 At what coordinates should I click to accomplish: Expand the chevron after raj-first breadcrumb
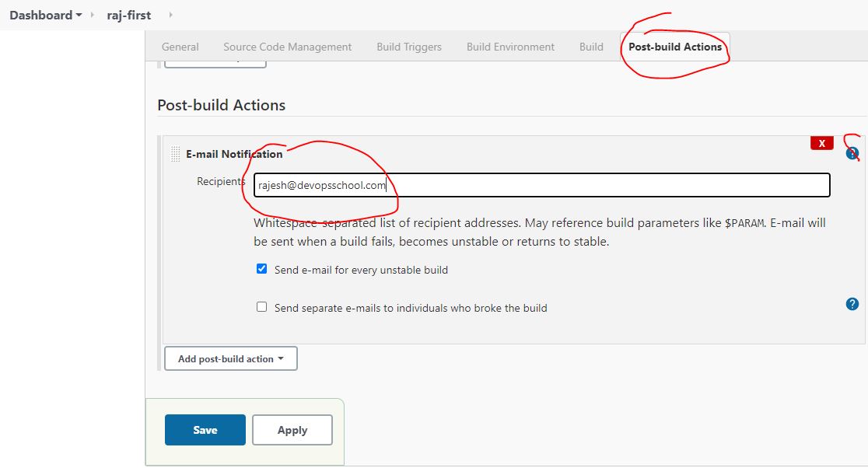(x=170, y=15)
